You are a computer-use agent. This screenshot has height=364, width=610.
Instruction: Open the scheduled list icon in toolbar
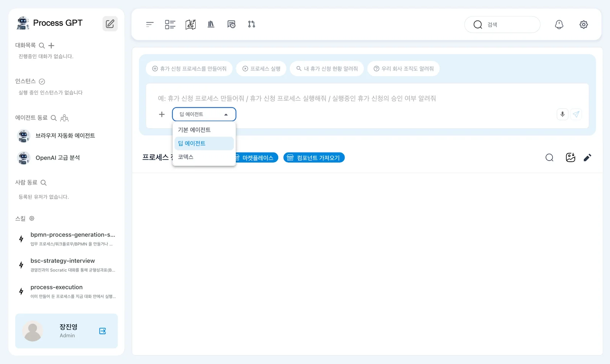pyautogui.click(x=231, y=24)
